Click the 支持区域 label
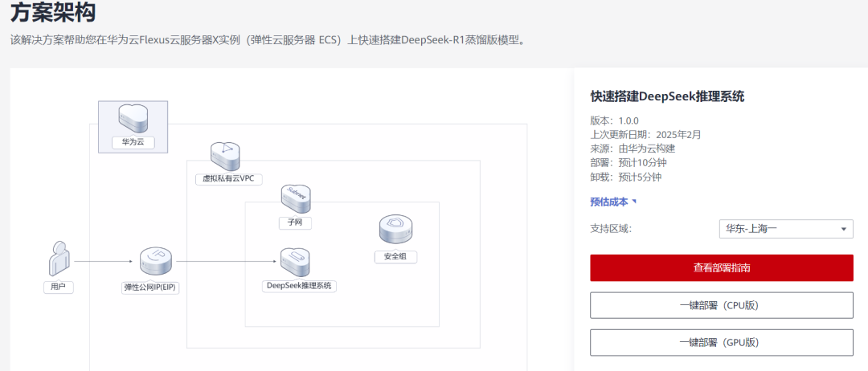 pyautogui.click(x=611, y=228)
